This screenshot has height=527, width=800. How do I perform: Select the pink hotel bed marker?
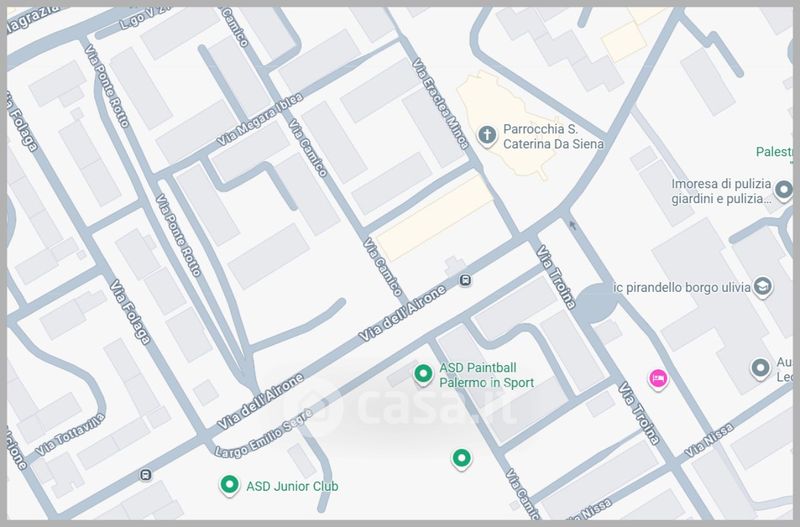click(657, 377)
